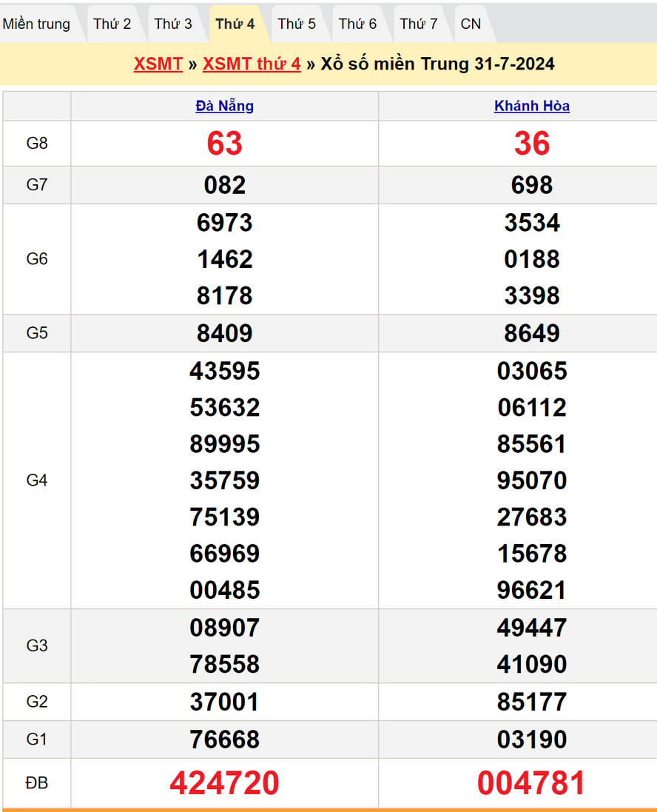Select the red G8 number 36

tap(532, 144)
